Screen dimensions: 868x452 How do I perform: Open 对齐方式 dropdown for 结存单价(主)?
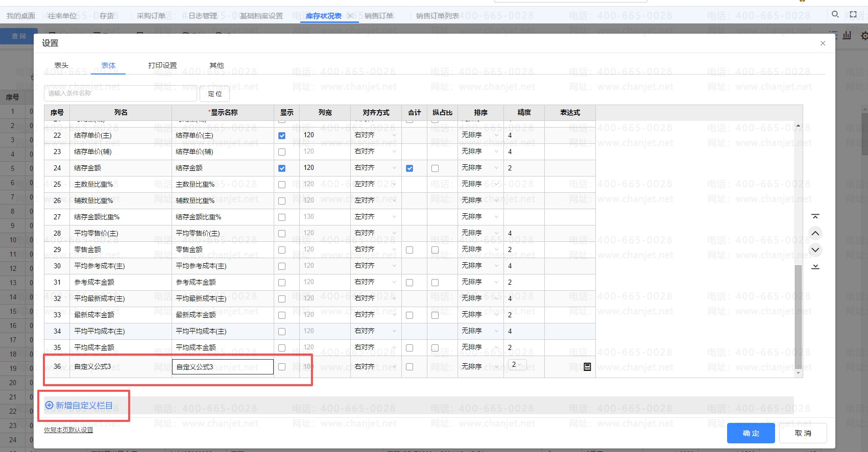click(376, 135)
